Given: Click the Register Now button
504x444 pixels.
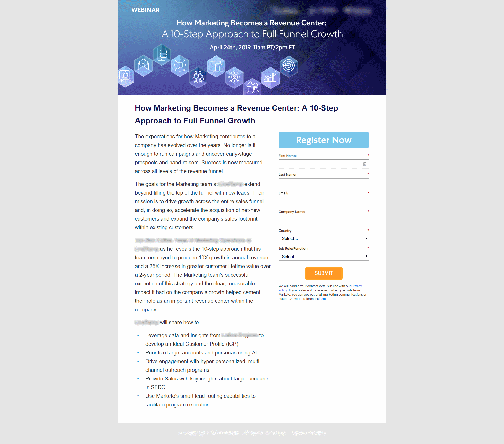Looking at the screenshot, I should point(323,140).
